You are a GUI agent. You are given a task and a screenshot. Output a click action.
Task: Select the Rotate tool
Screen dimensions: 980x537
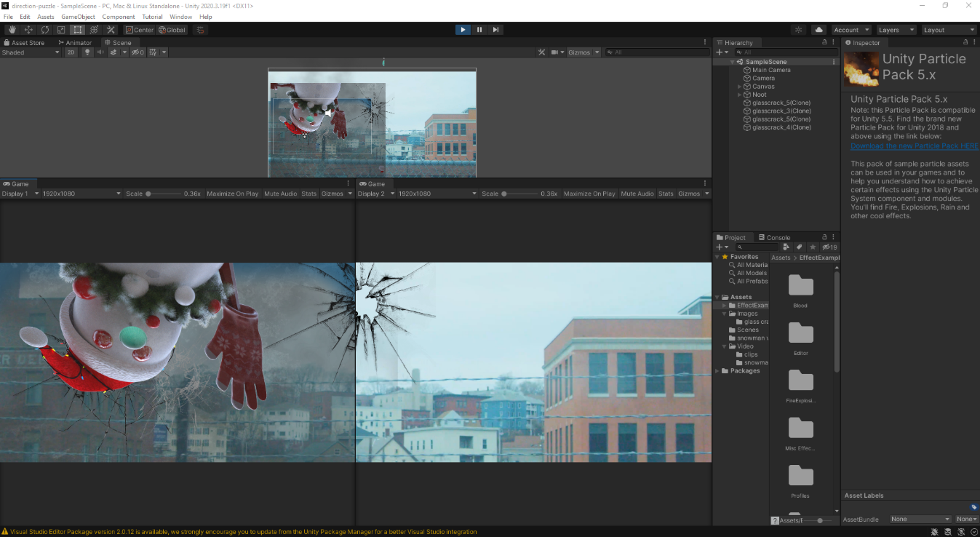[45, 30]
